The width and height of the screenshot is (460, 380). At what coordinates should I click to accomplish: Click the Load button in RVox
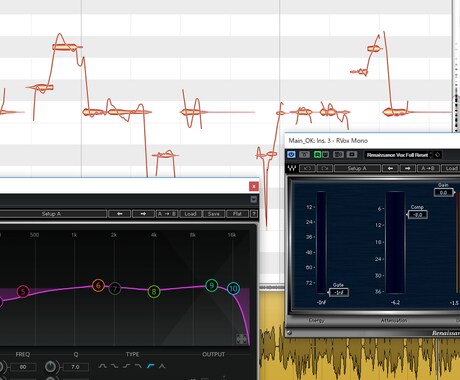click(451, 168)
